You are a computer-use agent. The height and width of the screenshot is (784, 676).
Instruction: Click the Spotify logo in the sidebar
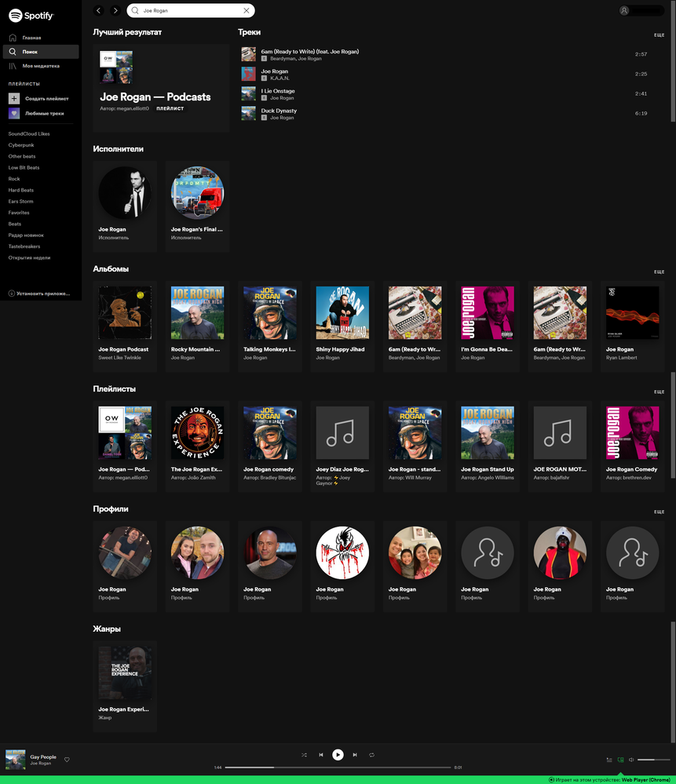pos(31,16)
